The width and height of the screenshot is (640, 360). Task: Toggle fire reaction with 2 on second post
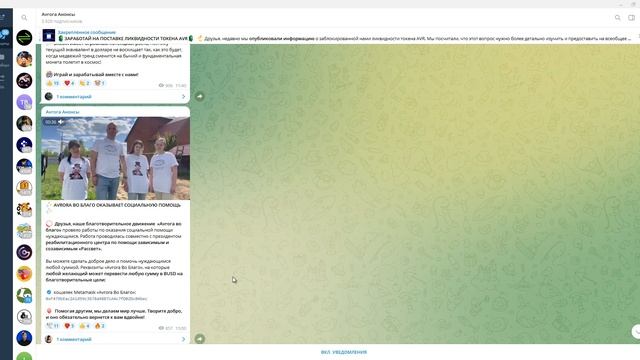click(100, 326)
